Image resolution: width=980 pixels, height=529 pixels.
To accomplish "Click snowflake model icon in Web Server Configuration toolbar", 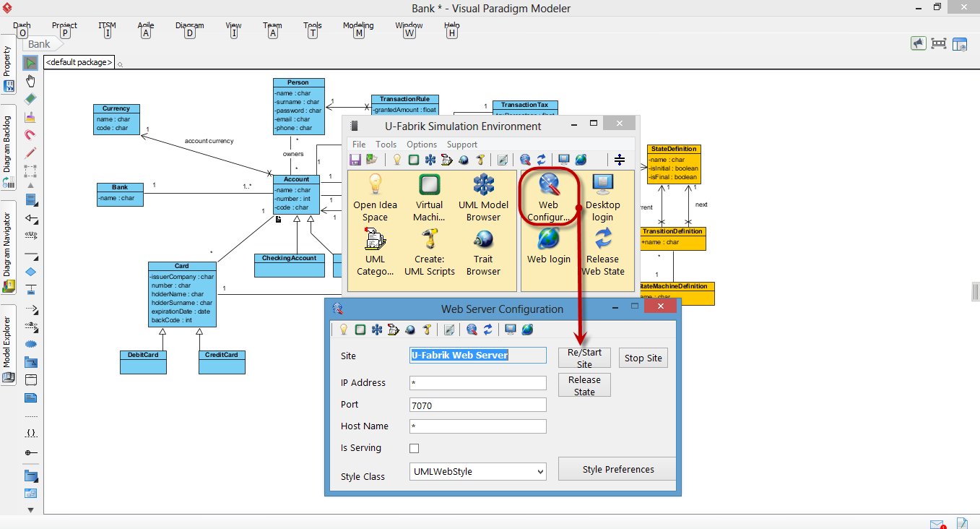I will [376, 330].
